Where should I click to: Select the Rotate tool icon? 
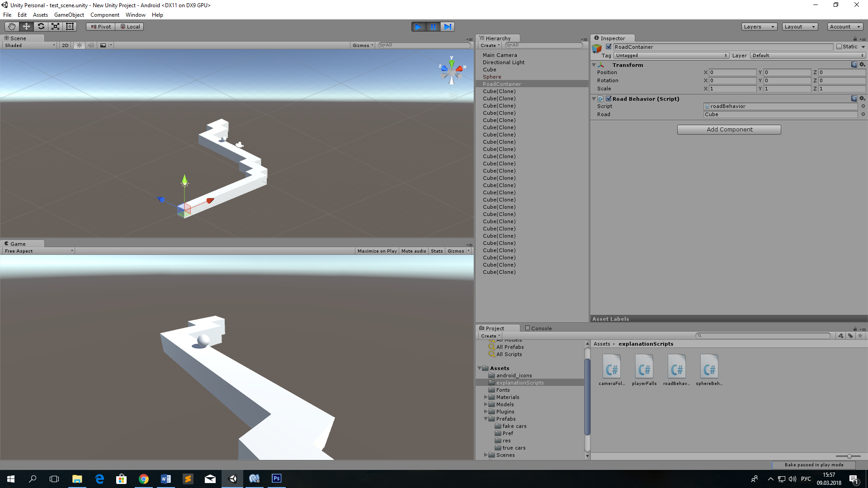click(41, 26)
